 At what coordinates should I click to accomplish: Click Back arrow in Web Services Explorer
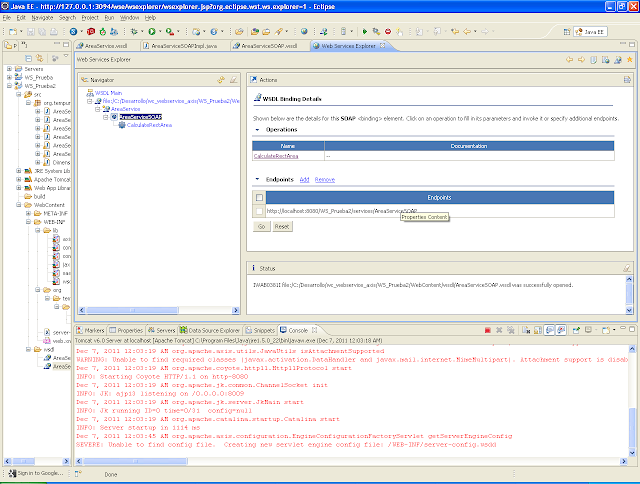(569, 60)
